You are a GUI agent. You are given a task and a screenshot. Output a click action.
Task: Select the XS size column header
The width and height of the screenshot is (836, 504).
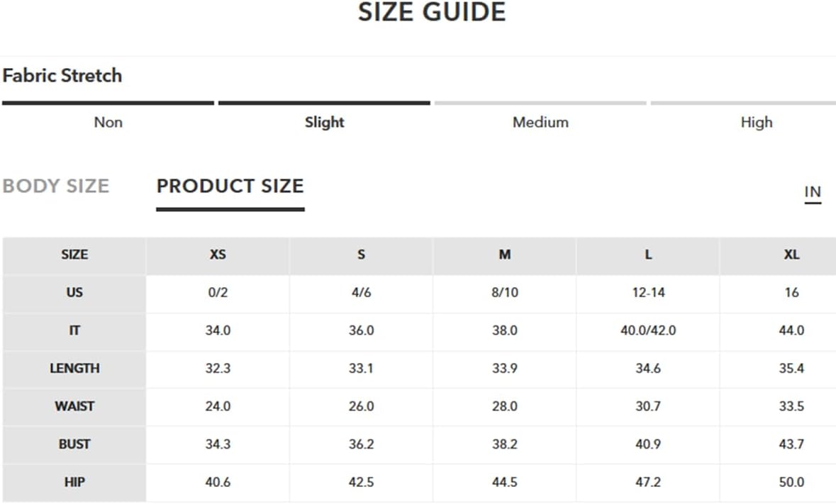[218, 254]
